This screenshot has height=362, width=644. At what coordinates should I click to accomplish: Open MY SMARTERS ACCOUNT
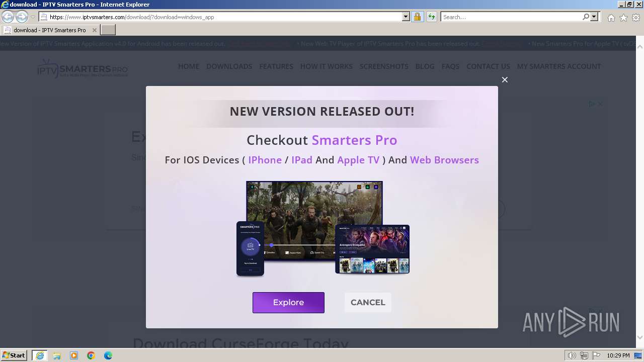click(559, 66)
